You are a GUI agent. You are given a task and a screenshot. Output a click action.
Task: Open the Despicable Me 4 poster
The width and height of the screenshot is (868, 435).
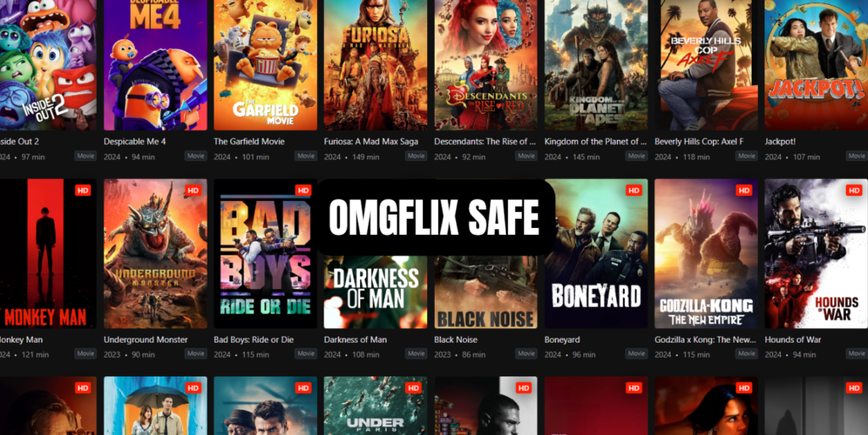156,65
